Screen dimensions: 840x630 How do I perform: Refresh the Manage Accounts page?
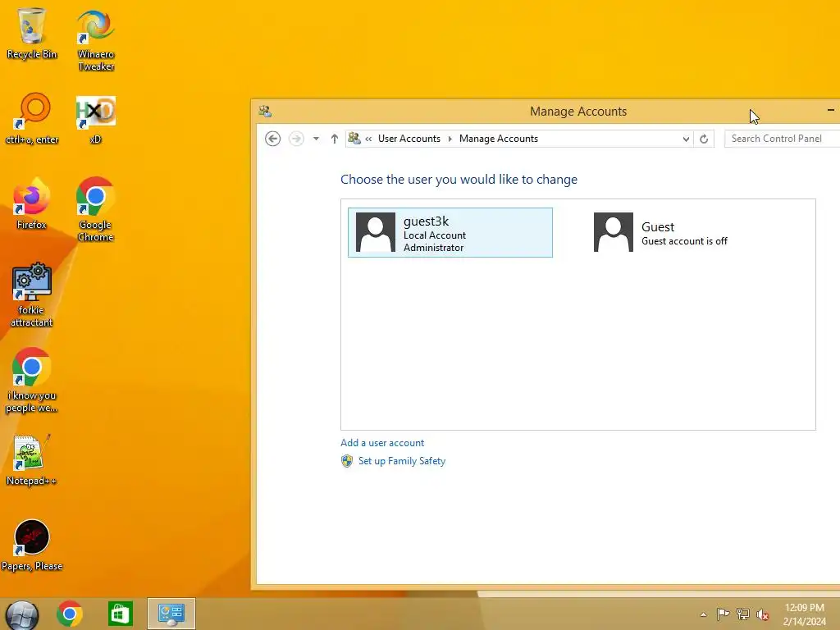click(704, 139)
